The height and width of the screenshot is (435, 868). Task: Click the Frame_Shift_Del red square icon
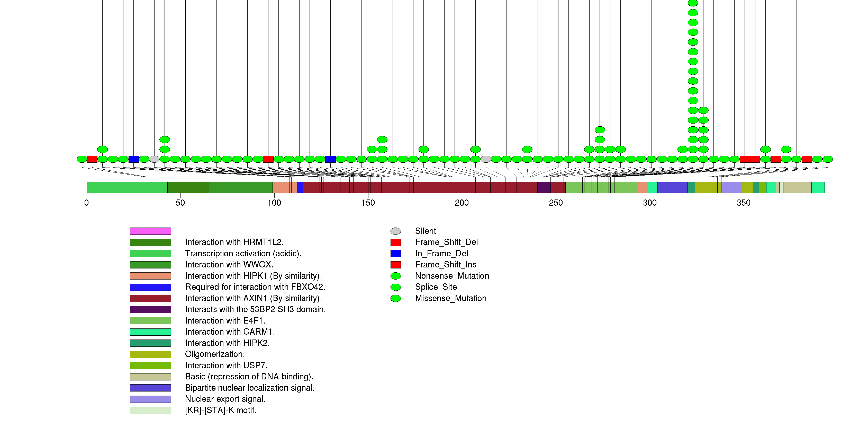pyautogui.click(x=395, y=242)
